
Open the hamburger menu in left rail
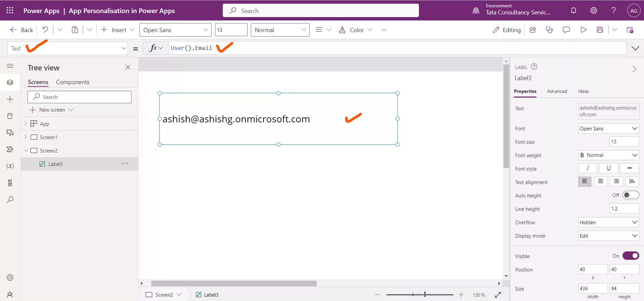(10, 66)
